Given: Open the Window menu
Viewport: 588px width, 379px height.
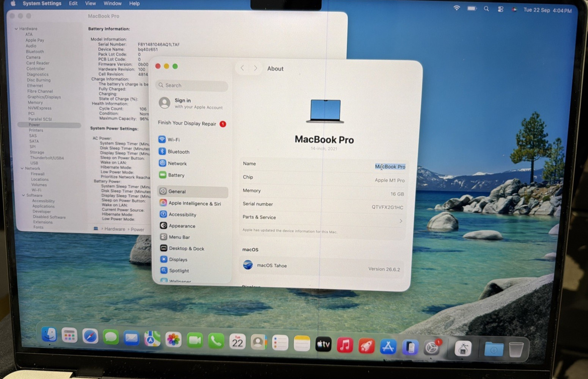Looking at the screenshot, I should (113, 3).
